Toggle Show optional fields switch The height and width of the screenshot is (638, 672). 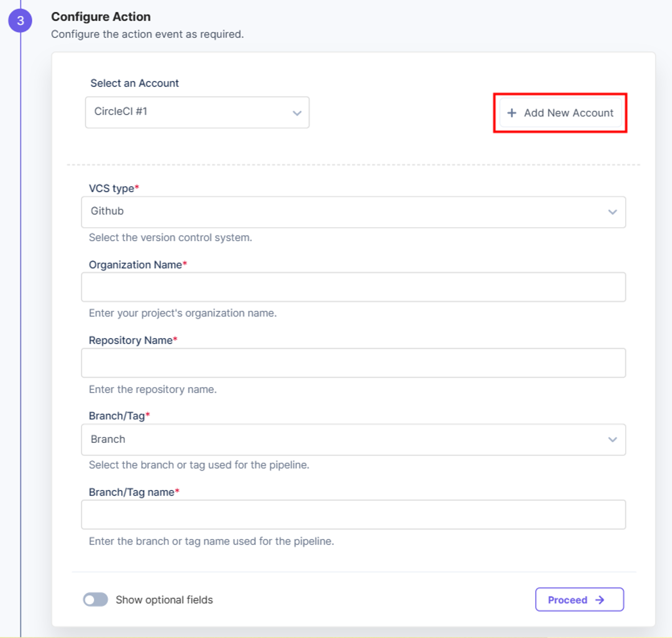point(96,599)
